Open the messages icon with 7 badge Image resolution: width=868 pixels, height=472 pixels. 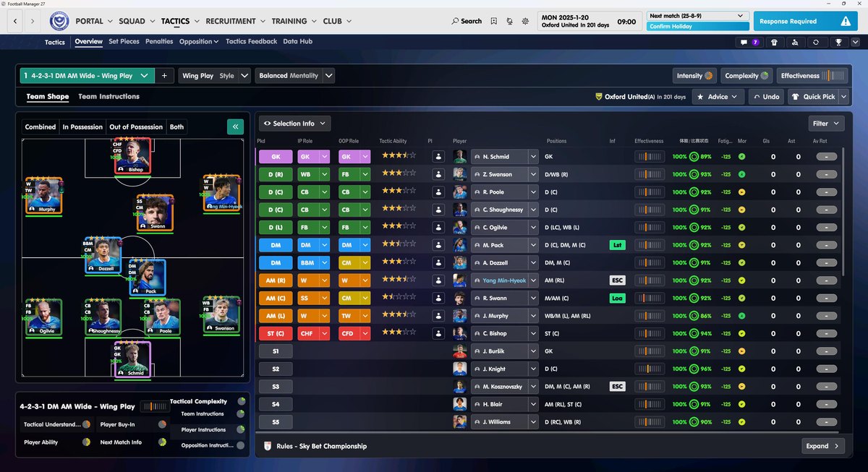click(x=750, y=42)
